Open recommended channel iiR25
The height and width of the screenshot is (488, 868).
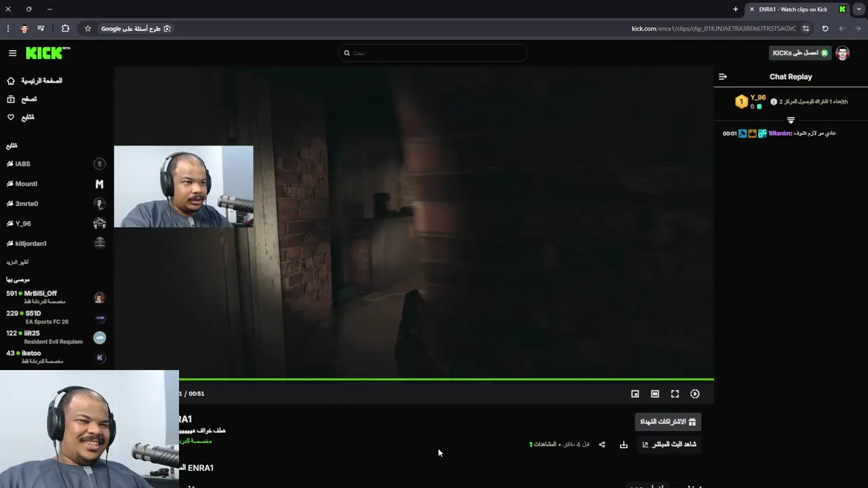click(56, 338)
